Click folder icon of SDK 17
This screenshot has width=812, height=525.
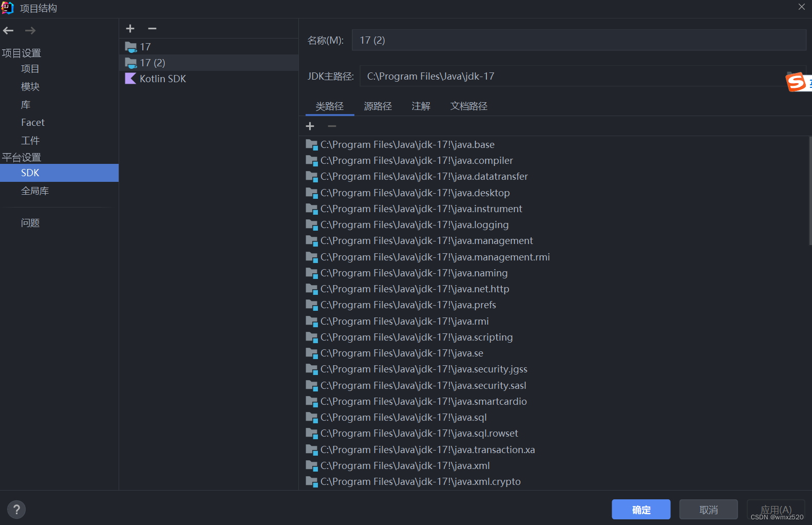click(x=131, y=47)
